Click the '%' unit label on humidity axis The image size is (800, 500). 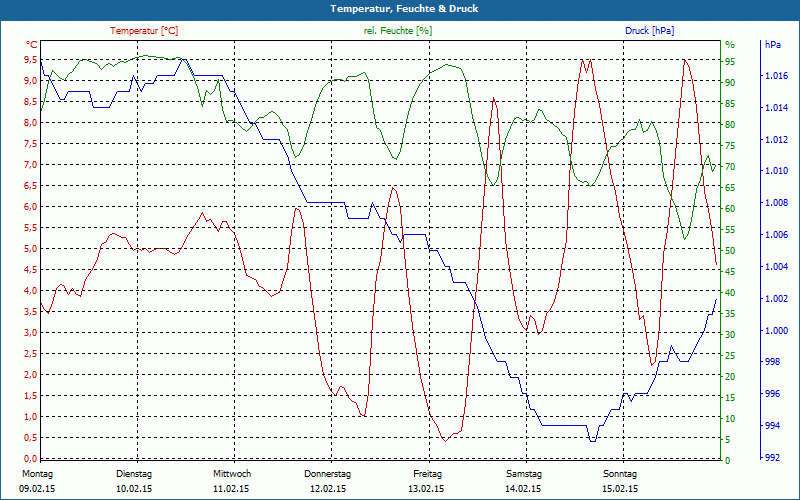(730, 45)
